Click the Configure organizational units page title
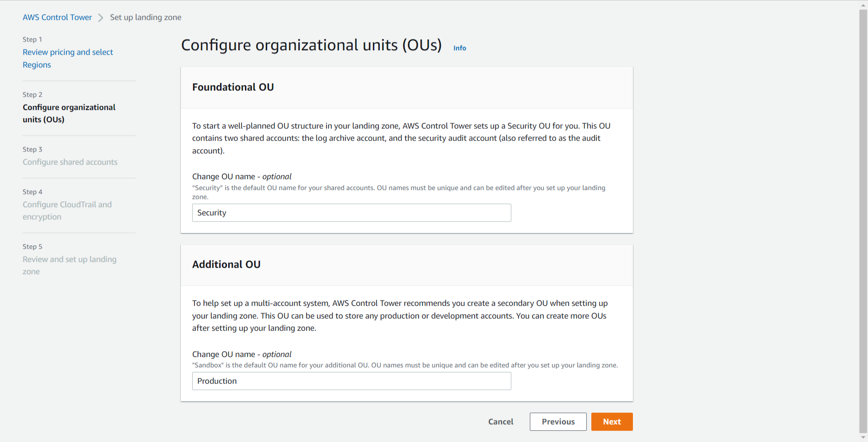 coord(311,45)
